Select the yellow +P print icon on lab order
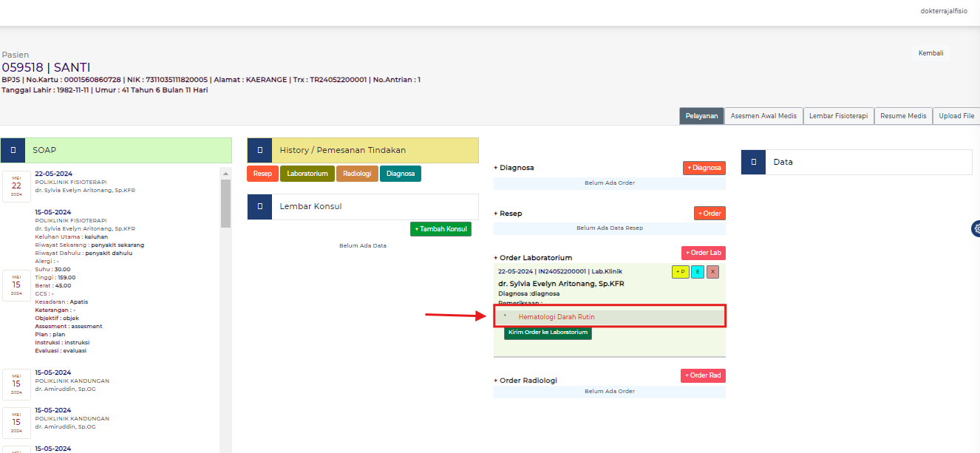 click(x=679, y=271)
